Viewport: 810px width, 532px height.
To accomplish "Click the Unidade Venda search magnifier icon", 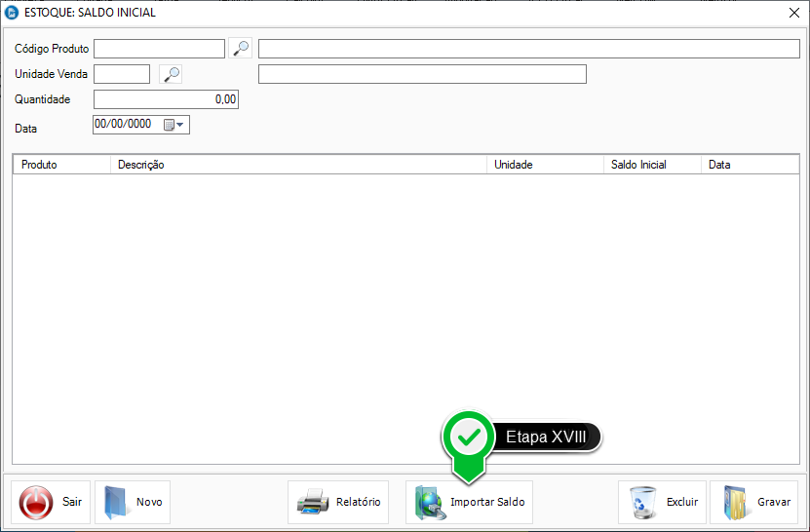I will (x=171, y=74).
